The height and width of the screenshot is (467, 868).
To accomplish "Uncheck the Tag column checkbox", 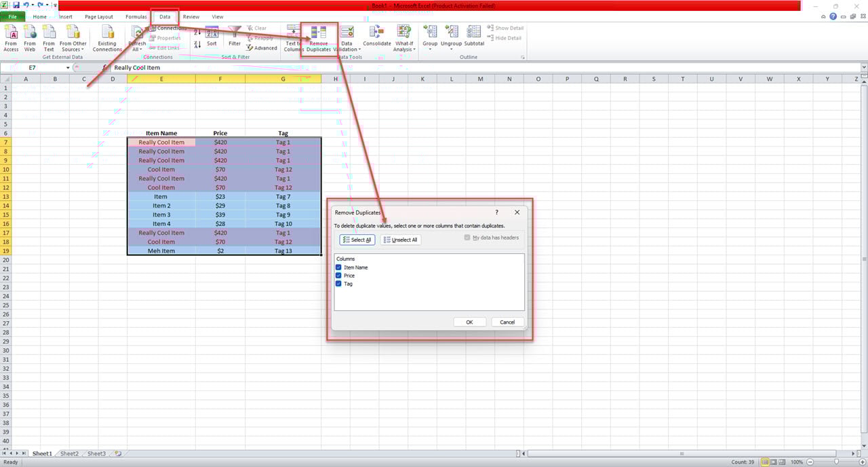I will (338, 284).
